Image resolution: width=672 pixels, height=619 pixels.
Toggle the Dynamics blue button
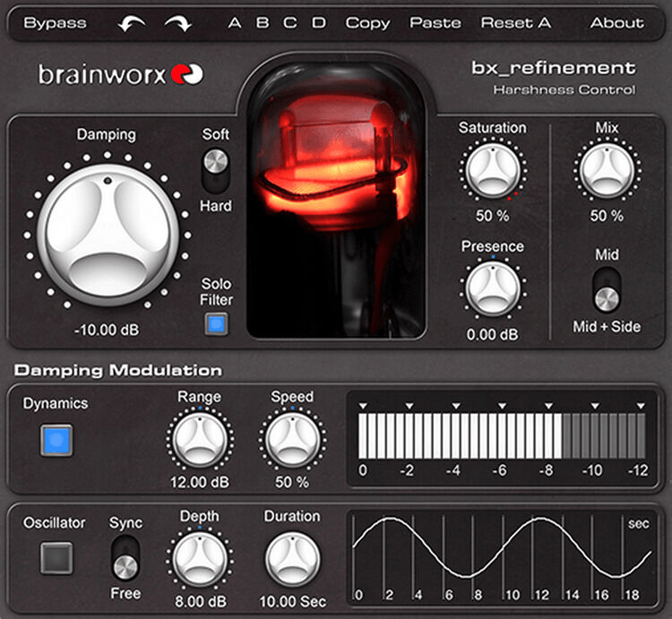(x=56, y=440)
